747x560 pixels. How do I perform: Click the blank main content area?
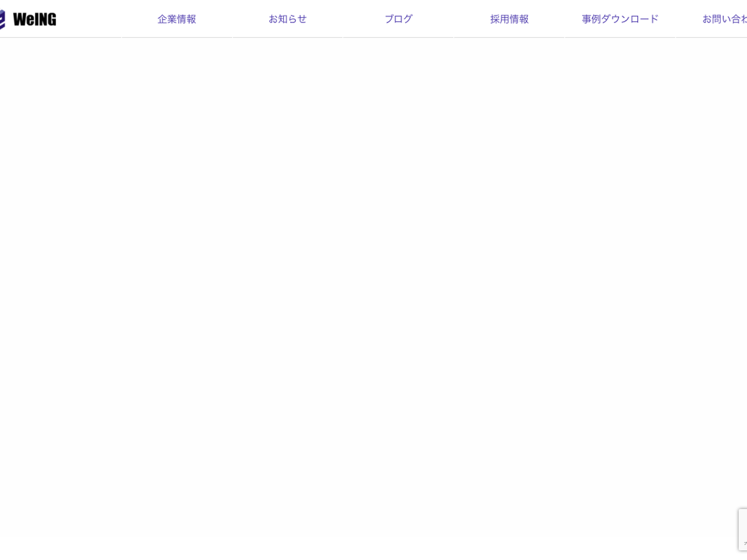tap(374, 280)
